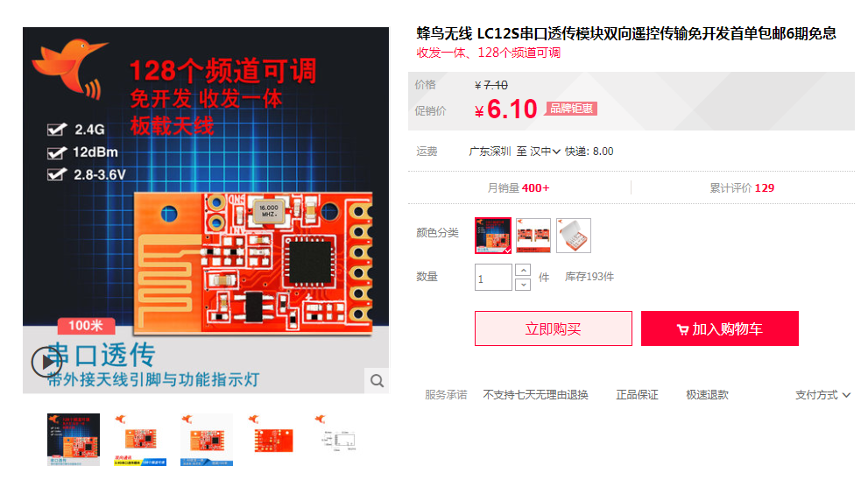View the second gallery thumbnail

140,440
